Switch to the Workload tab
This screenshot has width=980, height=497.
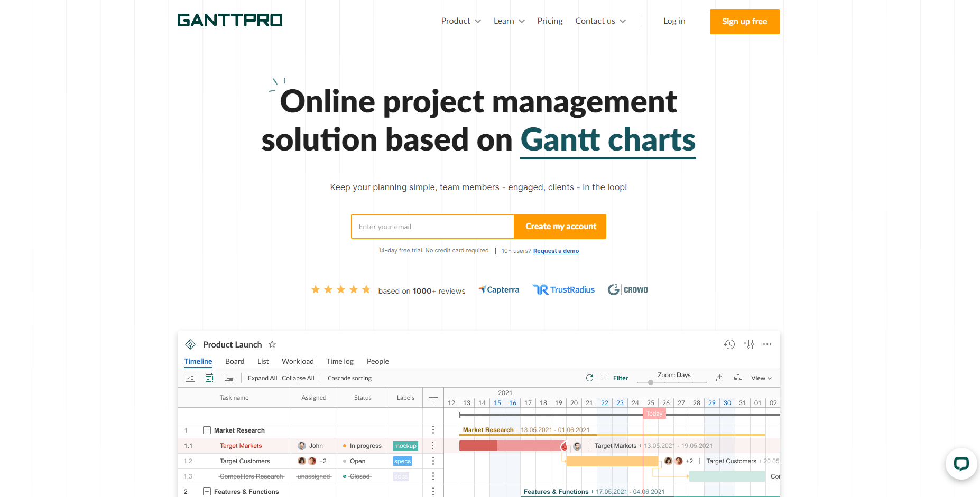coord(298,361)
